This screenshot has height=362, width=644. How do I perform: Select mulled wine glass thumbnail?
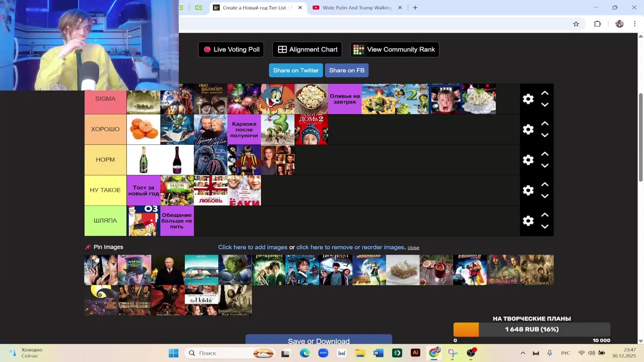coord(436,270)
